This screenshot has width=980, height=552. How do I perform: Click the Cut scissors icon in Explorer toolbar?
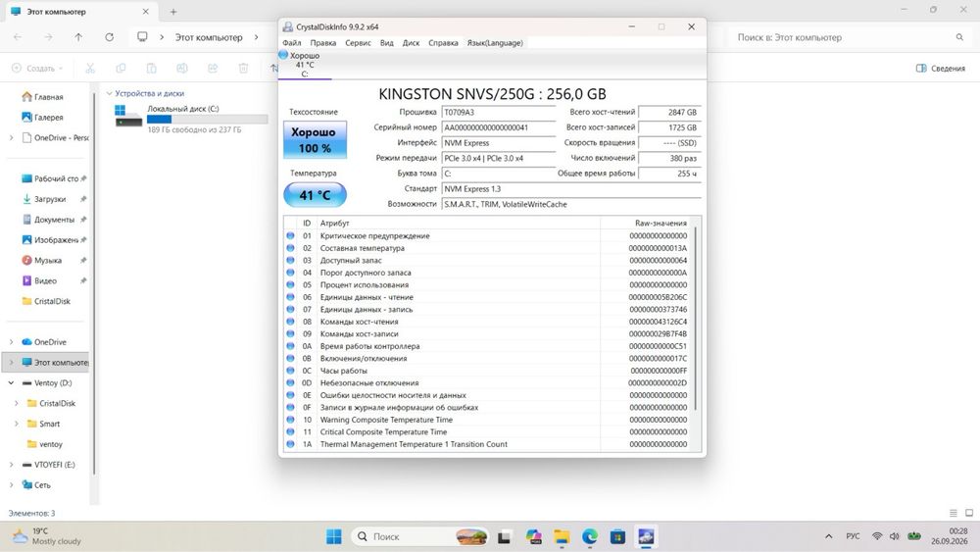click(x=90, y=68)
